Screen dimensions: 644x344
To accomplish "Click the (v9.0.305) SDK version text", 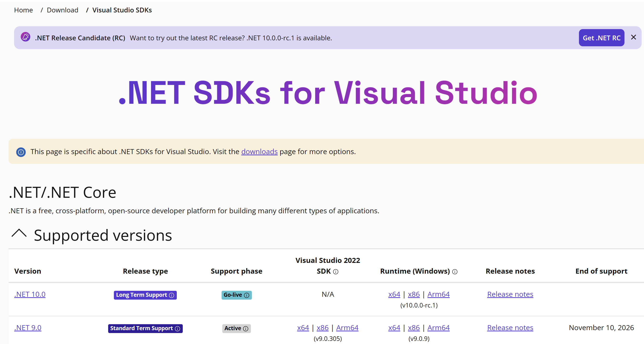I will pyautogui.click(x=328, y=339).
